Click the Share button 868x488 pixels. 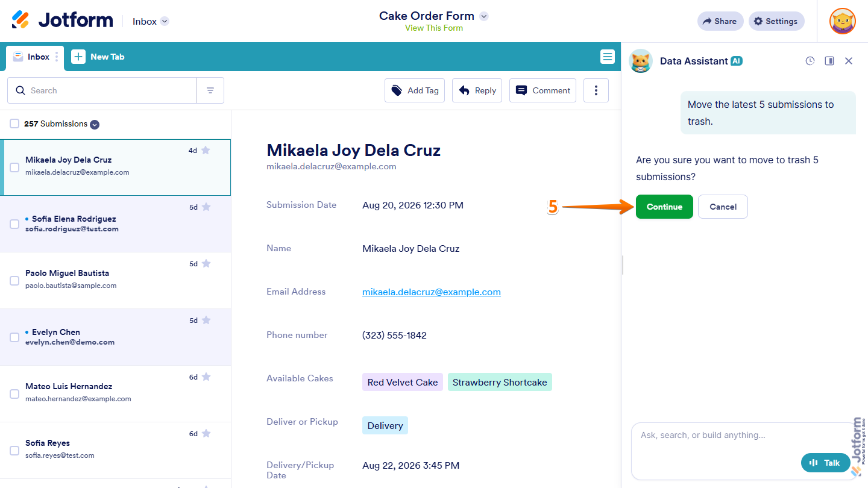pos(720,21)
